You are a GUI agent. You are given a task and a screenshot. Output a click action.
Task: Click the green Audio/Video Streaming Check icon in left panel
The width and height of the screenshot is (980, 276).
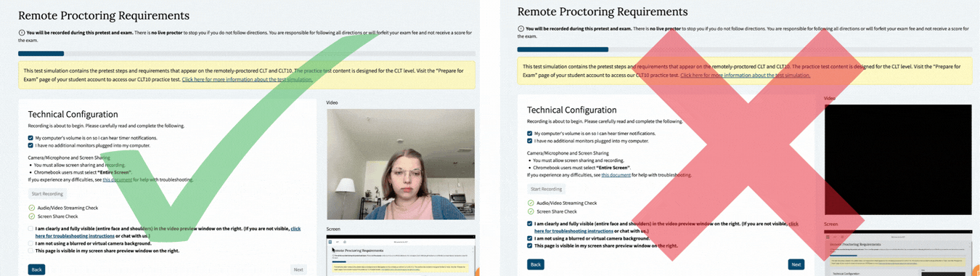pyautogui.click(x=31, y=208)
